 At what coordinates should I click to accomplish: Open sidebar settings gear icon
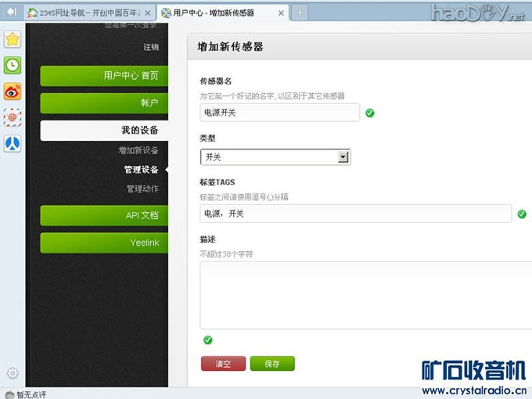click(x=13, y=373)
